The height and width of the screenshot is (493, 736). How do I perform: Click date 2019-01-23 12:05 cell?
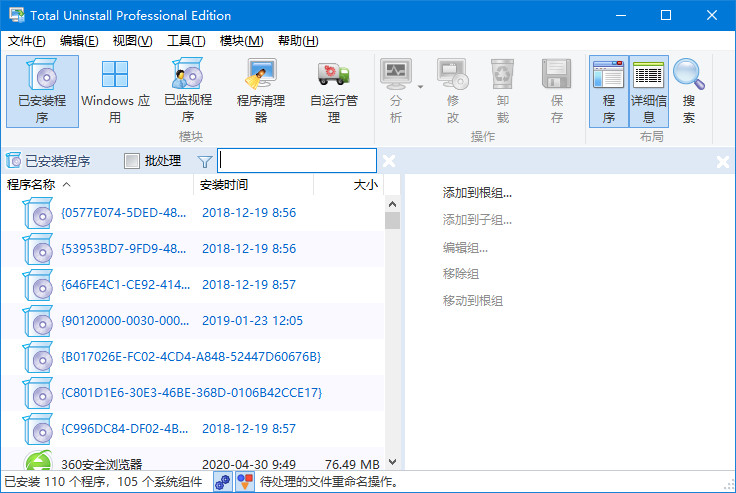click(x=253, y=321)
